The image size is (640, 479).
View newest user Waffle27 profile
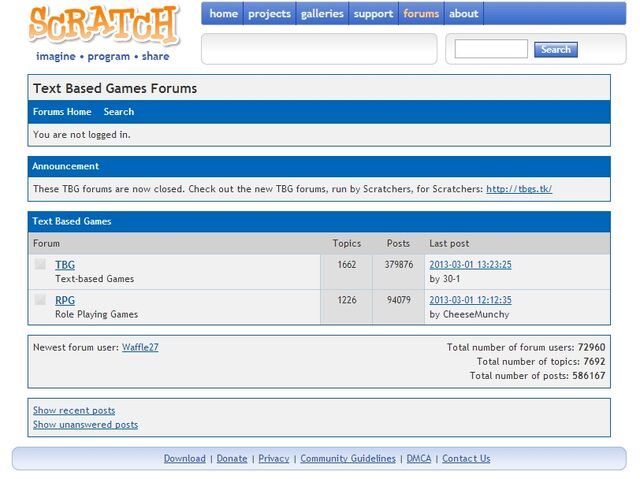click(140, 347)
